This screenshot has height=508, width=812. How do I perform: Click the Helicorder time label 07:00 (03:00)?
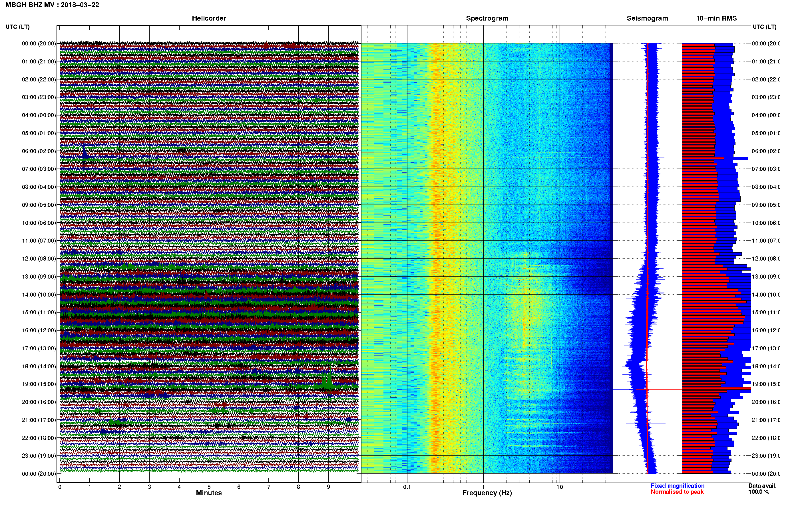click(39, 169)
